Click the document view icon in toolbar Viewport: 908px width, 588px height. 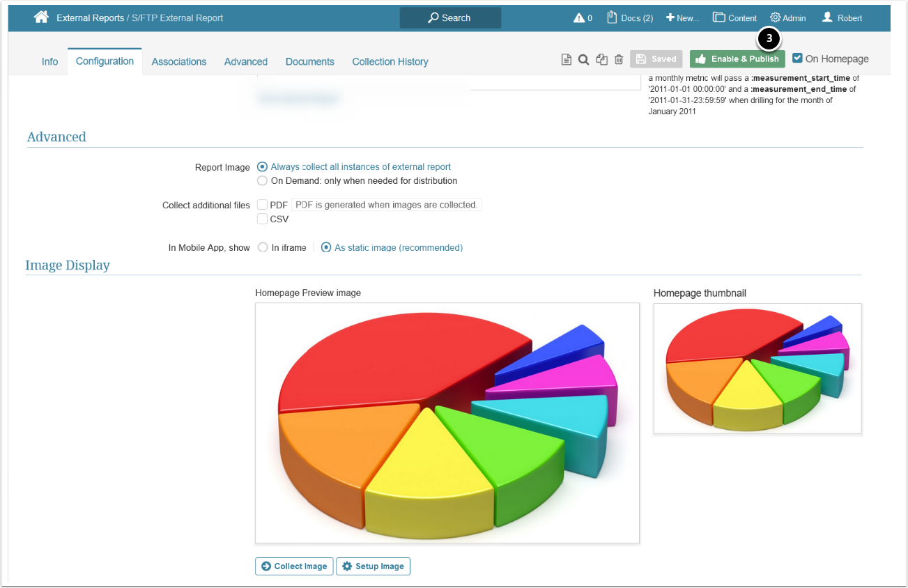pyautogui.click(x=567, y=60)
